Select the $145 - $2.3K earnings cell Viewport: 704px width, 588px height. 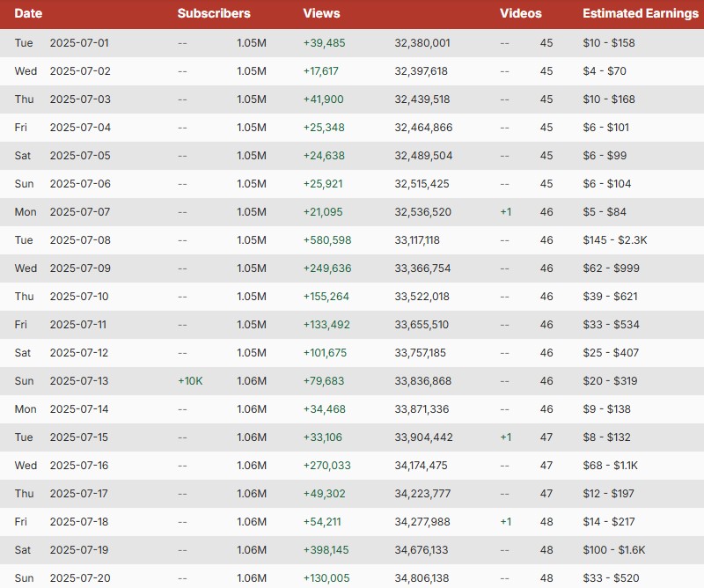(x=616, y=240)
